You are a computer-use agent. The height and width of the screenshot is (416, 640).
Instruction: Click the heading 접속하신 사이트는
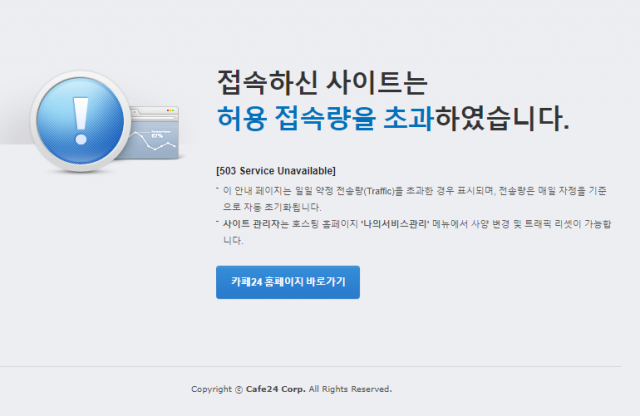[322, 82]
